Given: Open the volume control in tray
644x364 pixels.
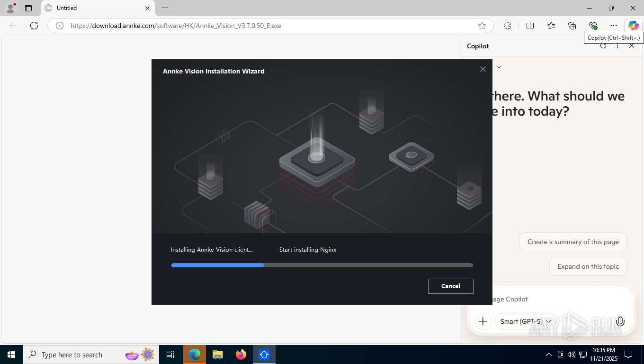Looking at the screenshot, I should click(x=572, y=355).
